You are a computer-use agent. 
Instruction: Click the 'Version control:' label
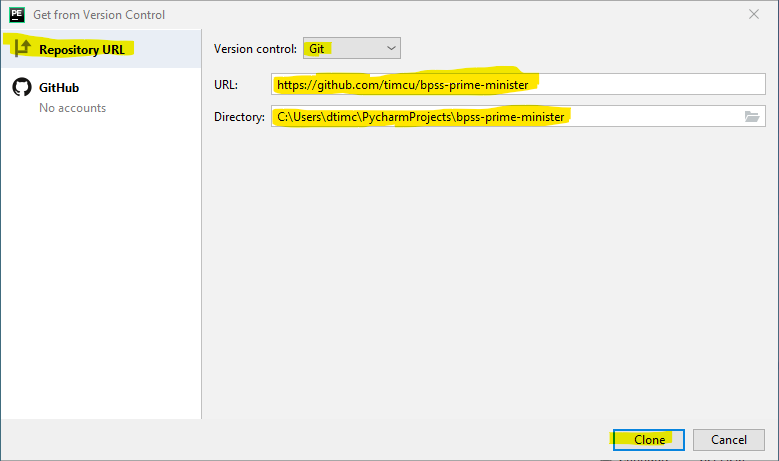pyautogui.click(x=255, y=49)
